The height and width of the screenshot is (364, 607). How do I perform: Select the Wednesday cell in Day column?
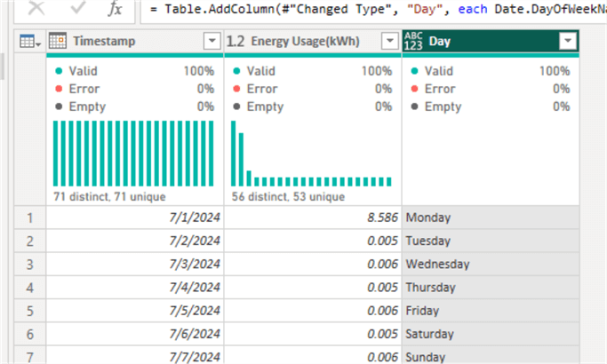click(x=489, y=264)
